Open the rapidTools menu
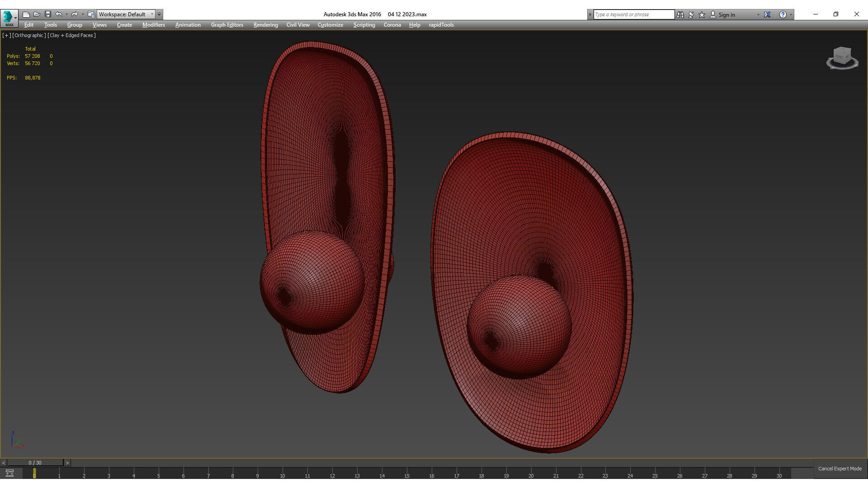 click(441, 25)
